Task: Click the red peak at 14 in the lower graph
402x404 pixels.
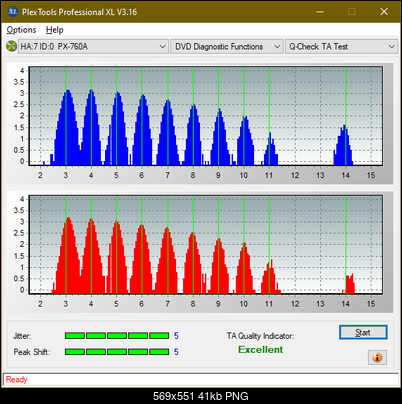Action: [349, 284]
